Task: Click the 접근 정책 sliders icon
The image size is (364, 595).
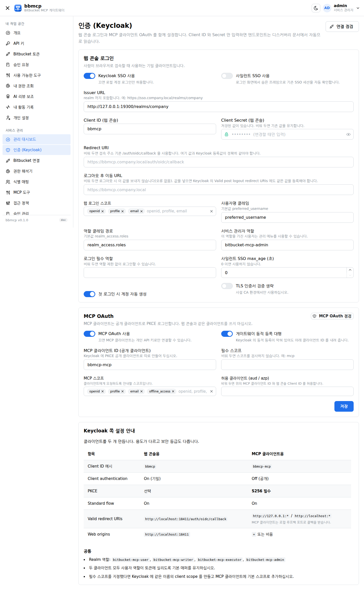Action: (8, 203)
